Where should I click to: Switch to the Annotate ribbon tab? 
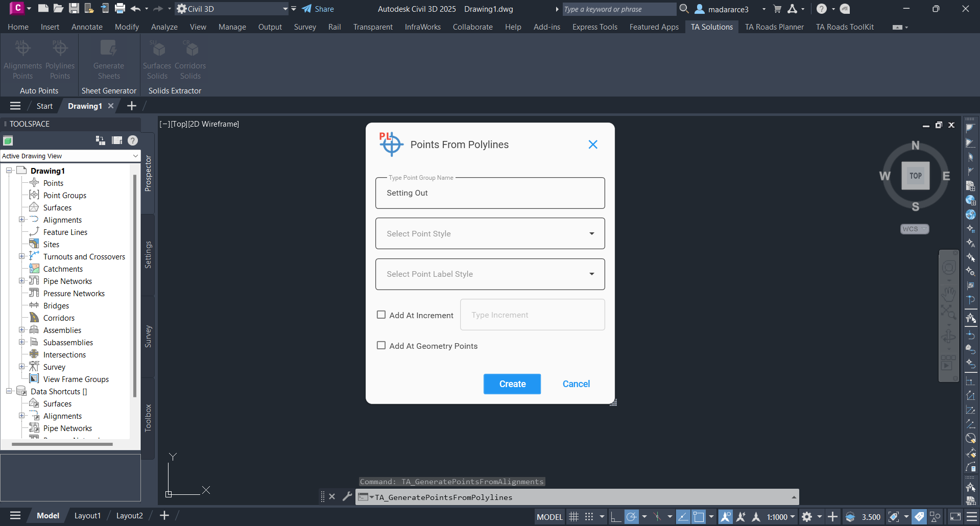click(87, 27)
